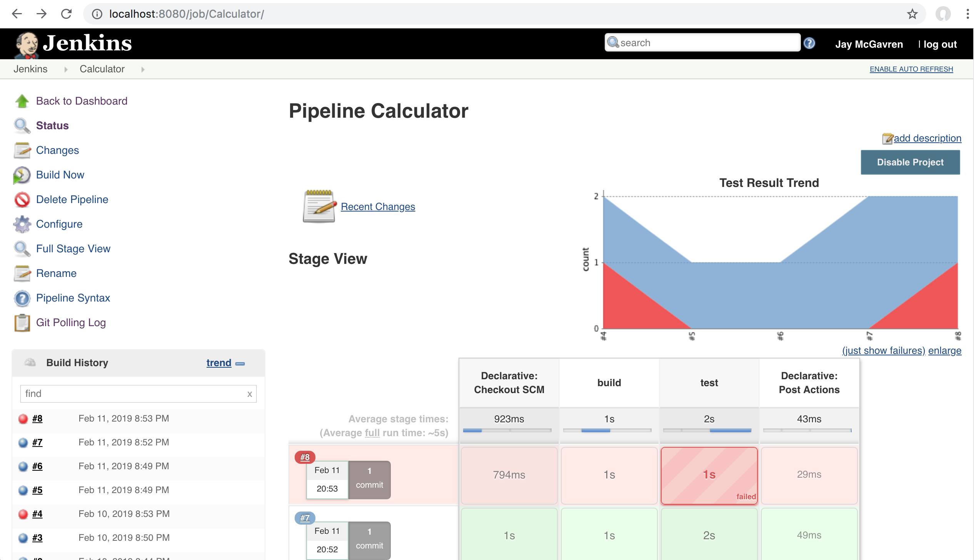Open the browser three-dot menu

(967, 14)
